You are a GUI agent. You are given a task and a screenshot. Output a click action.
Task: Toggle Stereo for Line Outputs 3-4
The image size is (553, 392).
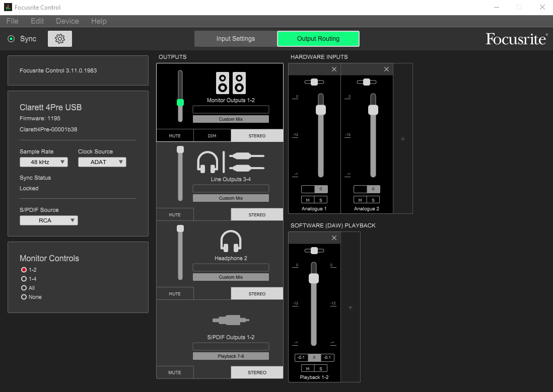click(x=257, y=215)
